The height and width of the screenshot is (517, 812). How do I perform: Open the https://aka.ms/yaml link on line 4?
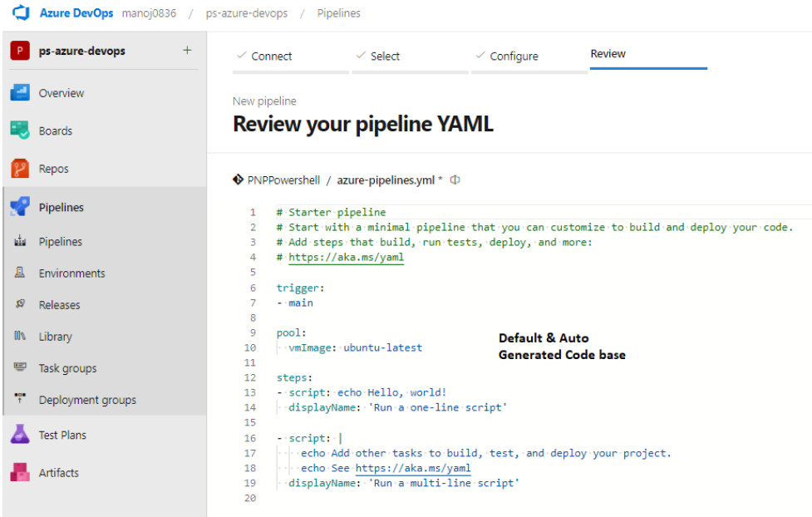coord(346,258)
